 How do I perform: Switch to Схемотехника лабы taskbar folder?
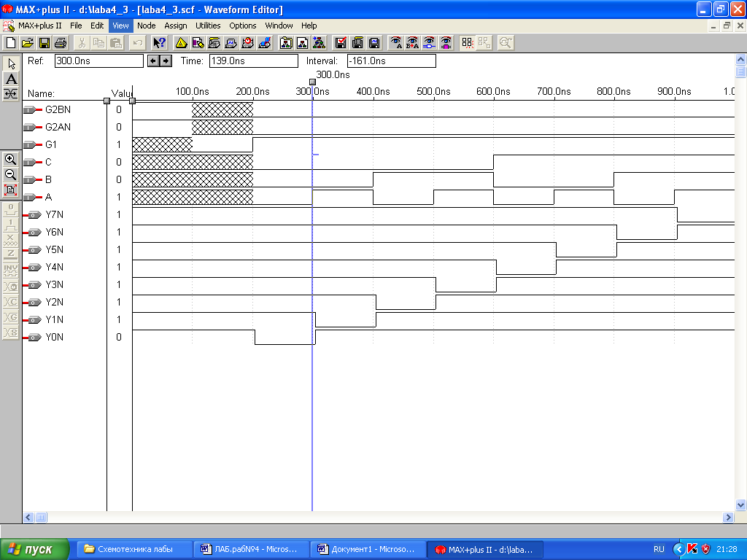tap(135, 549)
